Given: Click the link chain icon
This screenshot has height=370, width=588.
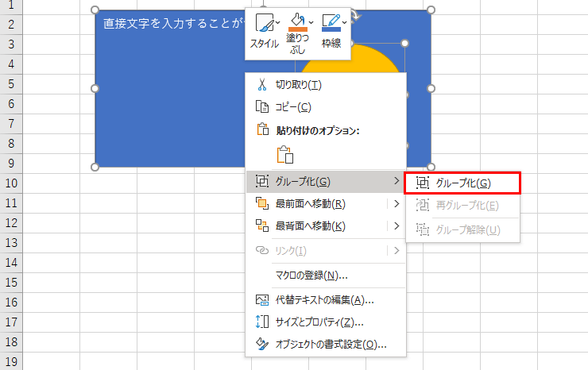Looking at the screenshot, I should [261, 250].
